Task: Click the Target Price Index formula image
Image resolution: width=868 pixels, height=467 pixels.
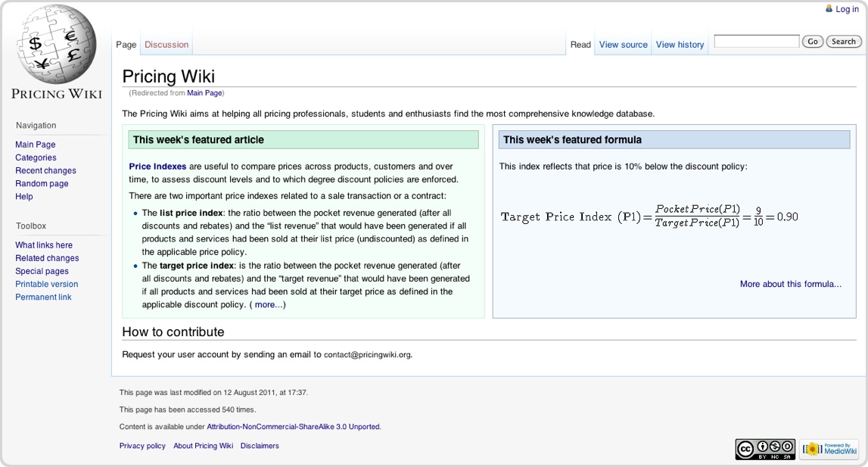Action: tap(649, 216)
